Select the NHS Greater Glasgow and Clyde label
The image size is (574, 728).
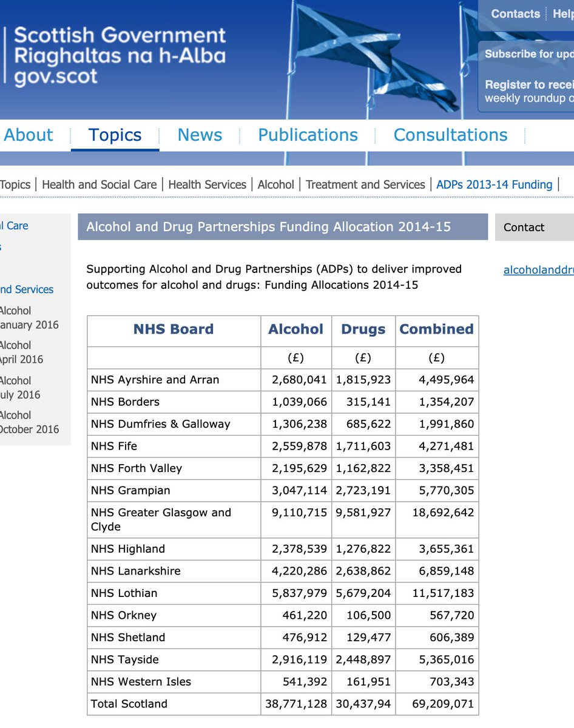(161, 519)
